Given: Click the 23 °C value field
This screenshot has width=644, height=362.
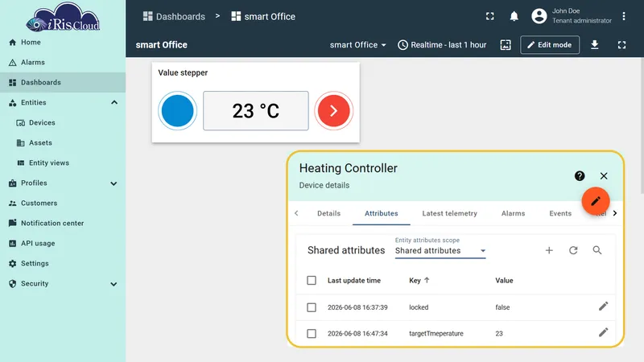Looking at the screenshot, I should (256, 111).
